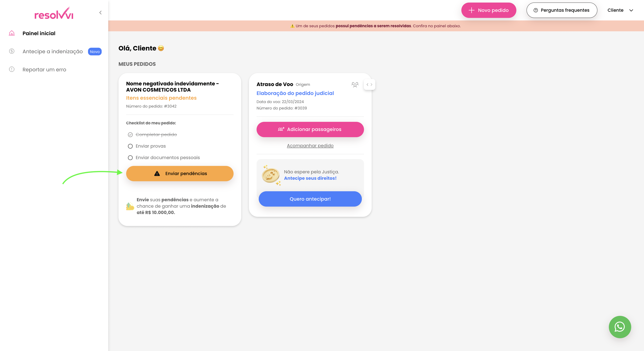Open WhatsApp chat floating icon
Viewport: 644px width, 351px height.
point(619,327)
